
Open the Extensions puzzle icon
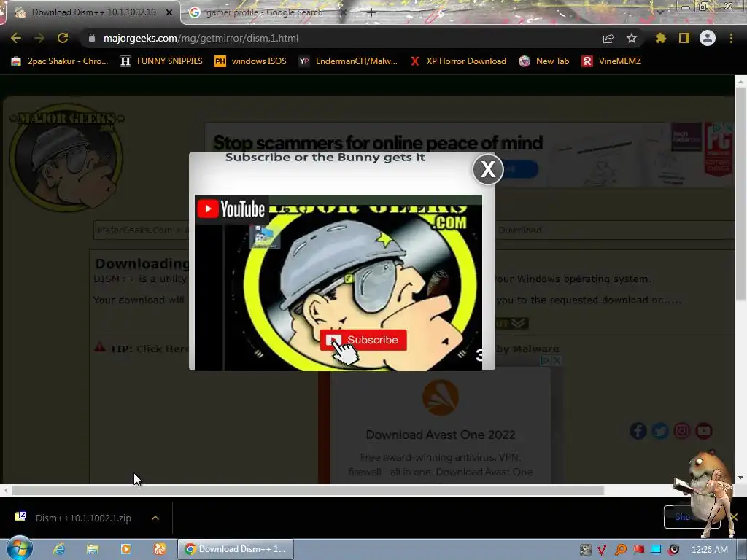click(x=661, y=38)
